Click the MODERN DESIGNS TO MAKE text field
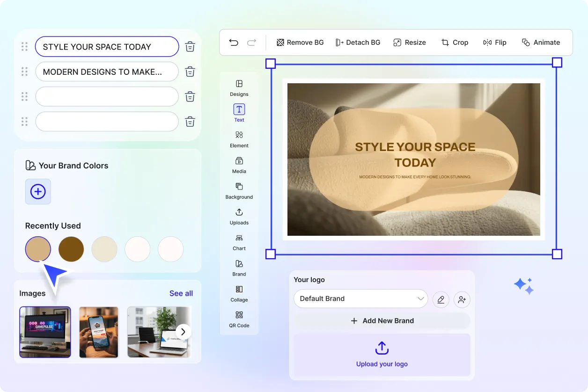 pyautogui.click(x=107, y=72)
